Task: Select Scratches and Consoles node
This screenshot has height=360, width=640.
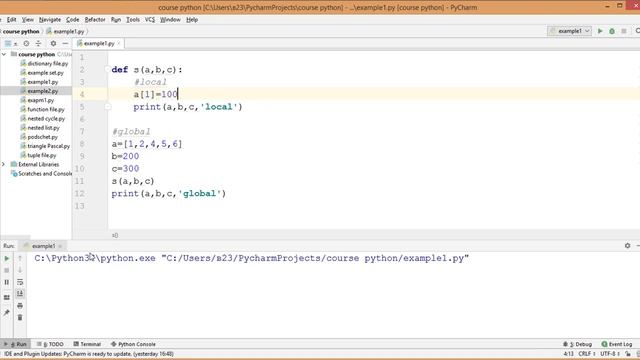Action: 41,173
